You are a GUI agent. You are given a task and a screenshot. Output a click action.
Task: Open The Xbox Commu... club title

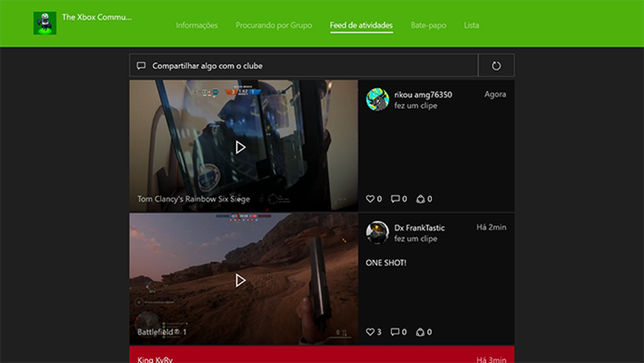pyautogui.click(x=97, y=17)
